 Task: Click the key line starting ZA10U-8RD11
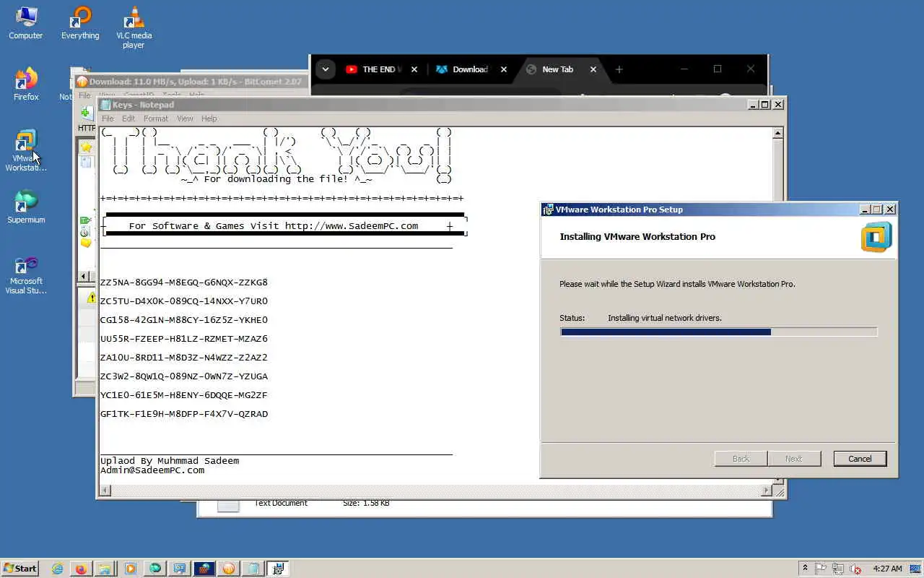coord(184,358)
